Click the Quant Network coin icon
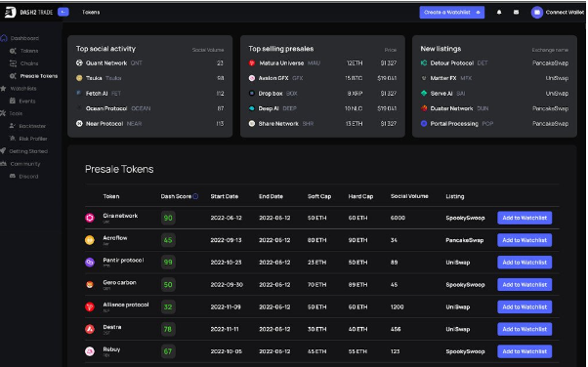588x367 pixels. (79, 63)
